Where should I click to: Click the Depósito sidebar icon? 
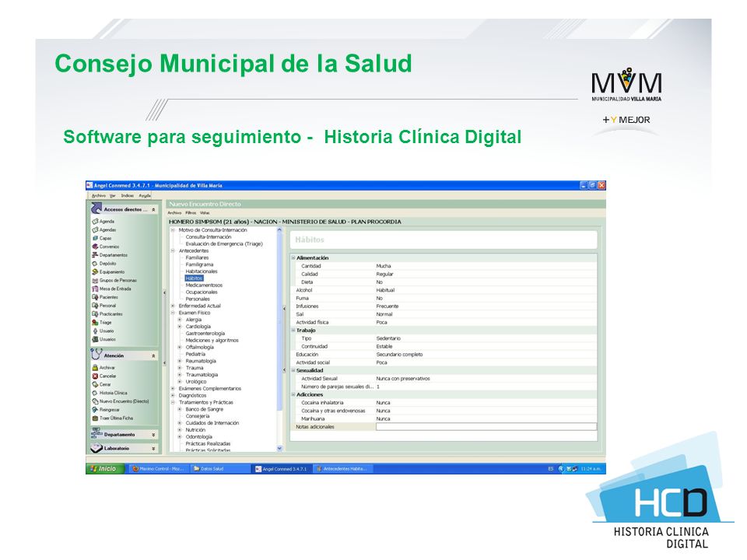coord(95,264)
